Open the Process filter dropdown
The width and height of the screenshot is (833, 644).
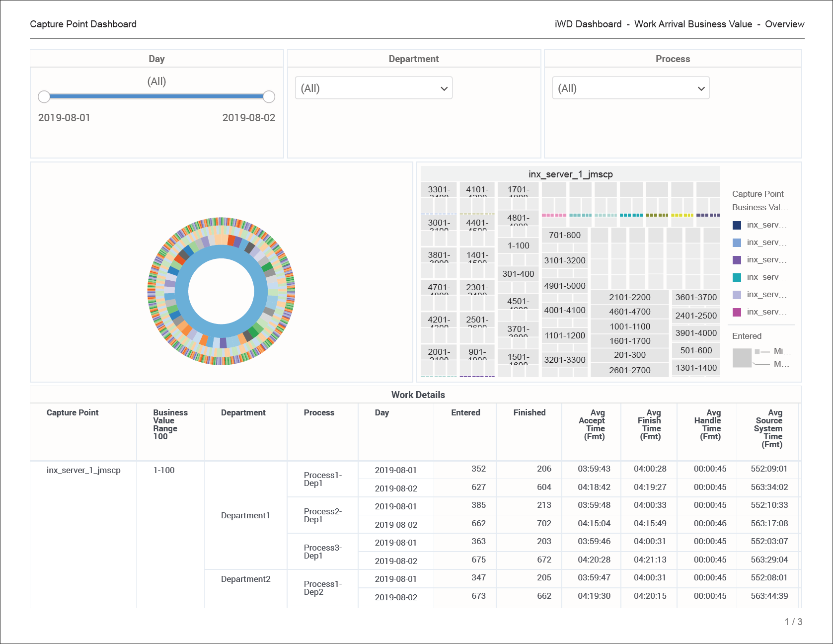tap(630, 88)
